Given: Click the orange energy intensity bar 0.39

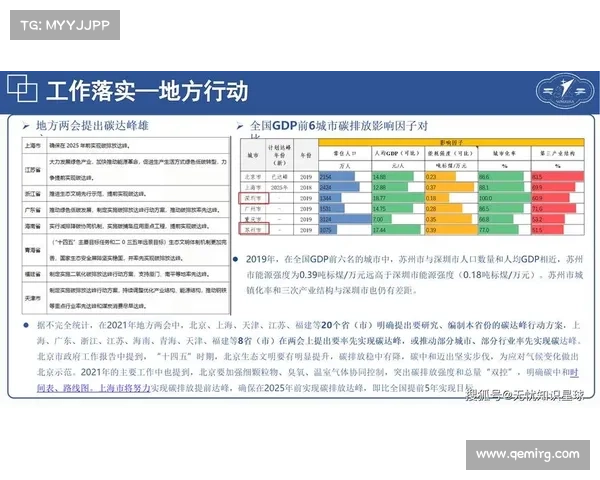Looking at the screenshot, I should (451, 230).
